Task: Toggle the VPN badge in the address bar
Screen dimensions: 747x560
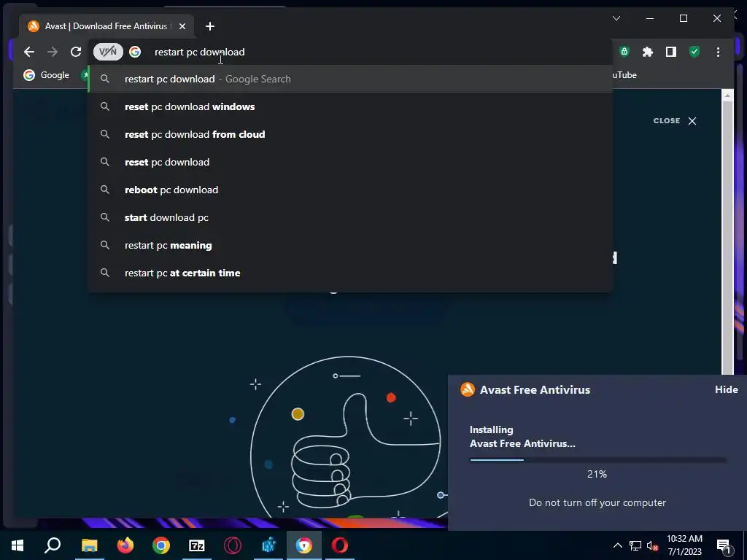Action: pyautogui.click(x=108, y=52)
